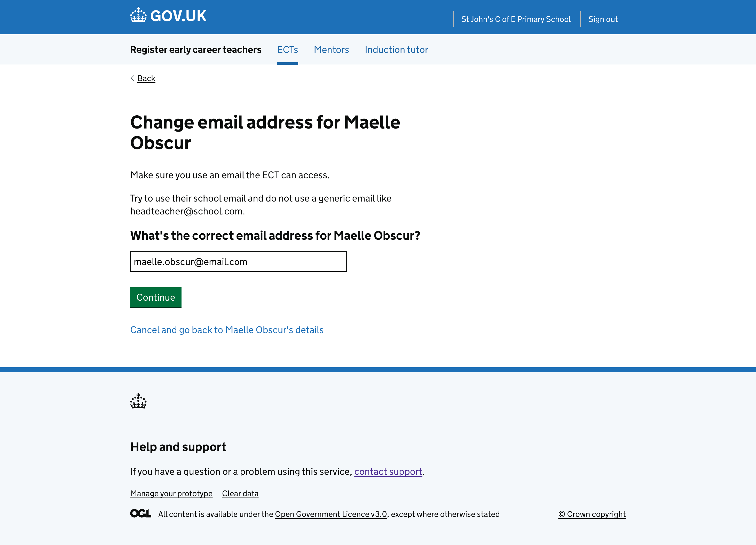
Task: Click the Crown copyright link
Action: pyautogui.click(x=592, y=514)
